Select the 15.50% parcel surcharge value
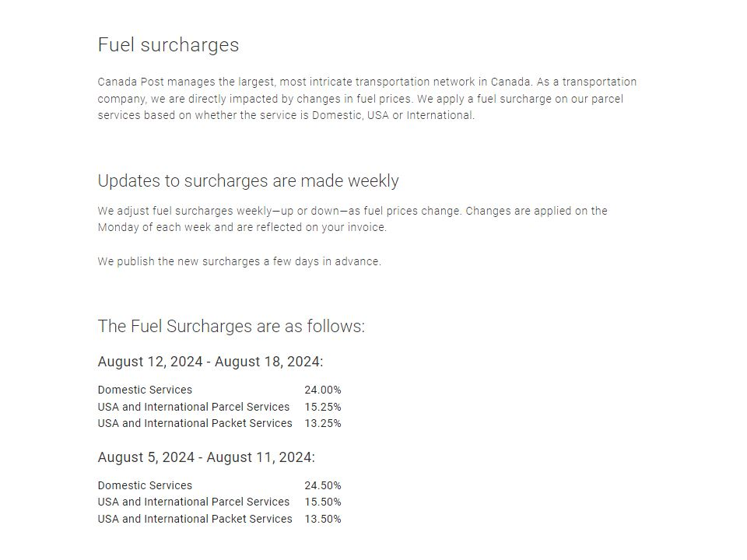The image size is (747, 560). [323, 502]
